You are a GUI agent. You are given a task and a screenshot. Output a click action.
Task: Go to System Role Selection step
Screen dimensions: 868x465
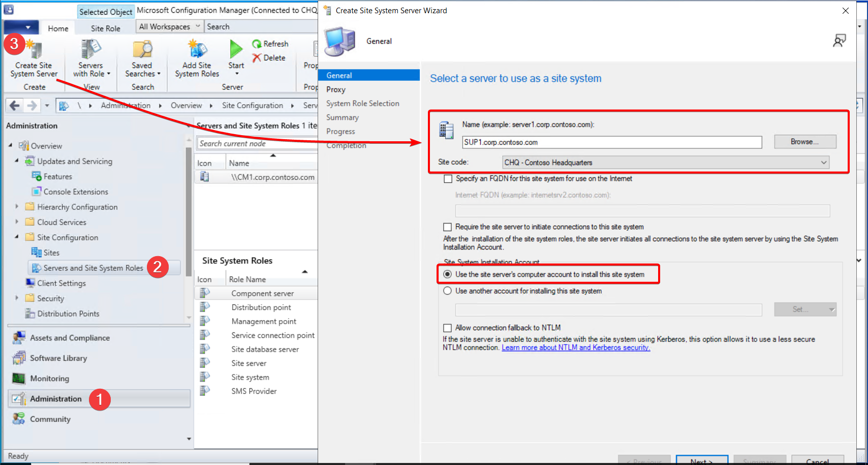363,103
